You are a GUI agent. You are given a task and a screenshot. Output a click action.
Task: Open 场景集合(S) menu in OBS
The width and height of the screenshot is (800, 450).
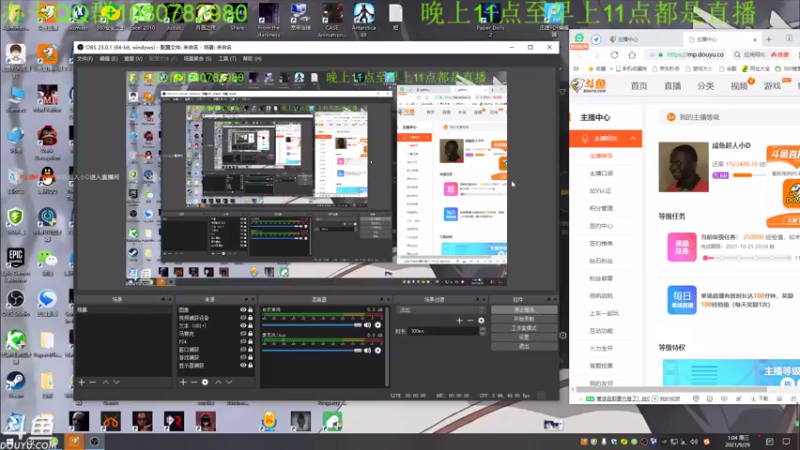(x=197, y=59)
